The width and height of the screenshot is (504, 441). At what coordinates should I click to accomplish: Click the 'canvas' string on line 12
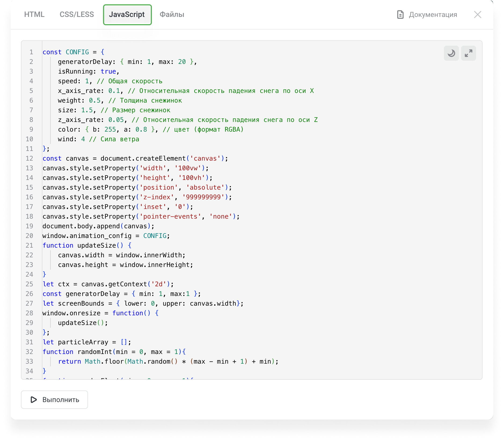click(x=205, y=158)
